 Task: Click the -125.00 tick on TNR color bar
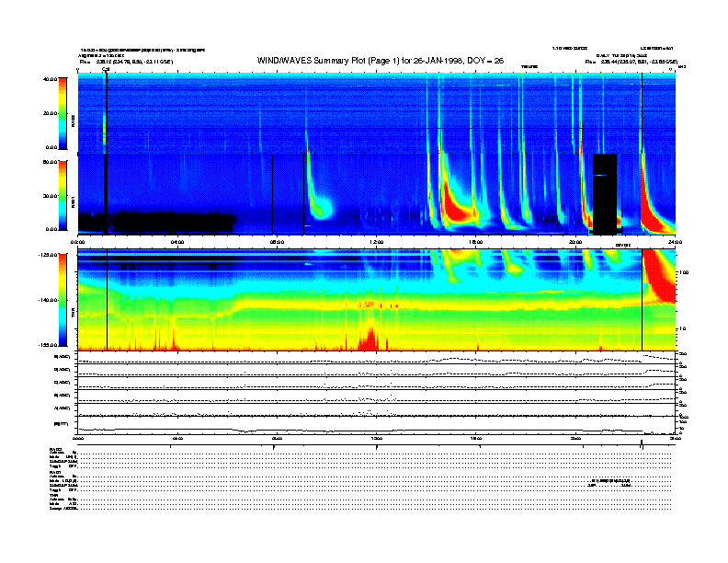48,255
